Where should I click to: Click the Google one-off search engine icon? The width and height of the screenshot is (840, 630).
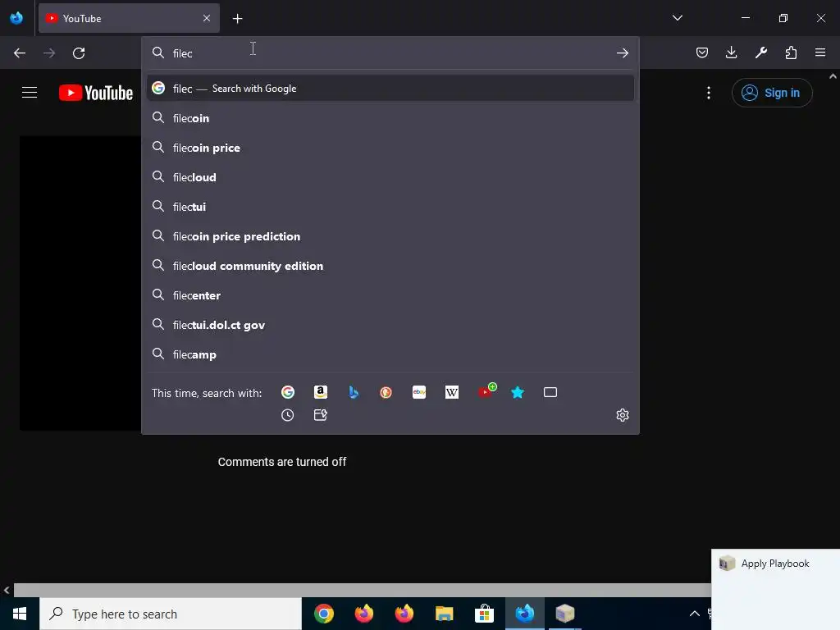click(x=288, y=392)
